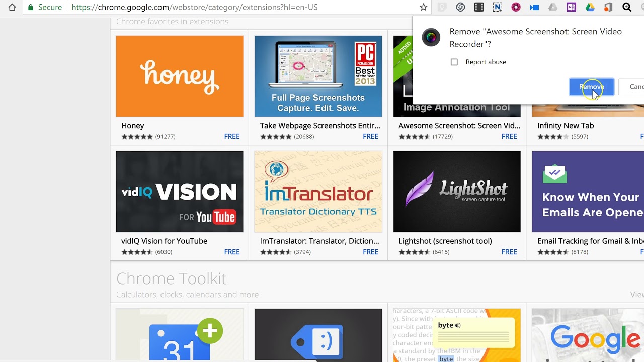Image resolution: width=644 pixels, height=362 pixels.
Task: Open Email Tracking for Gmail title link
Action: tap(591, 241)
